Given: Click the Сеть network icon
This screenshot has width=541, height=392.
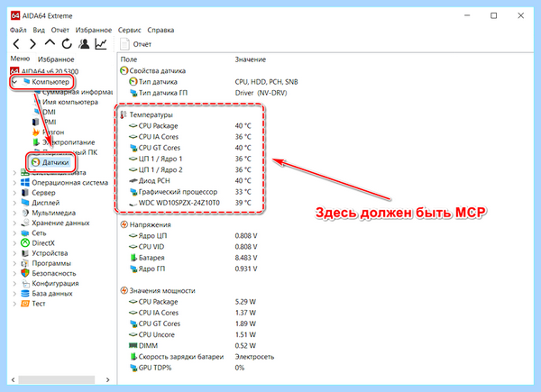Looking at the screenshot, I should [x=25, y=233].
